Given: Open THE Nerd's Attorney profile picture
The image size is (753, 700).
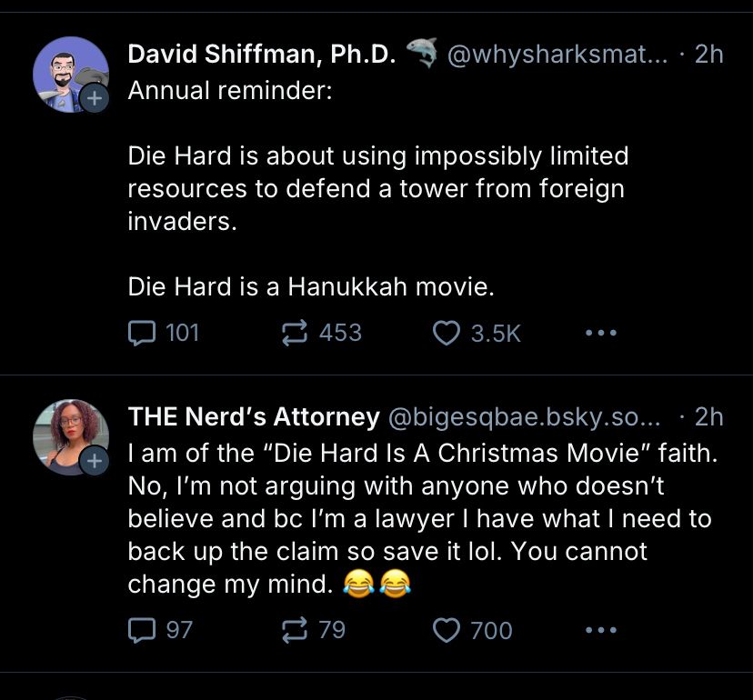Looking at the screenshot, I should click(x=71, y=437).
